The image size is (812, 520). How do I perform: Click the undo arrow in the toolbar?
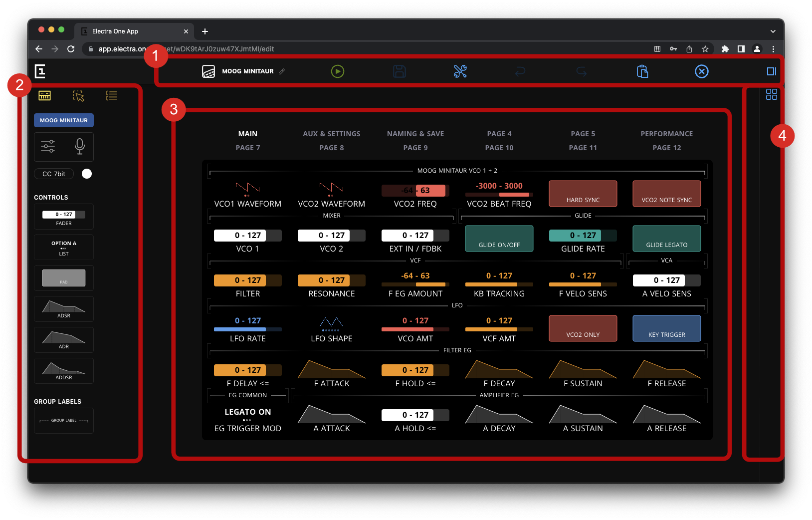pyautogui.click(x=520, y=71)
